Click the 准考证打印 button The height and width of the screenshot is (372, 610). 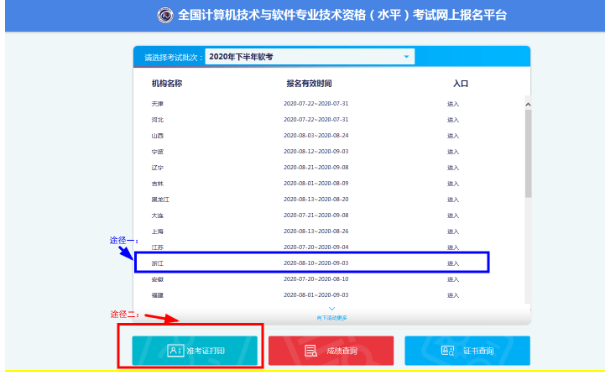(195, 351)
